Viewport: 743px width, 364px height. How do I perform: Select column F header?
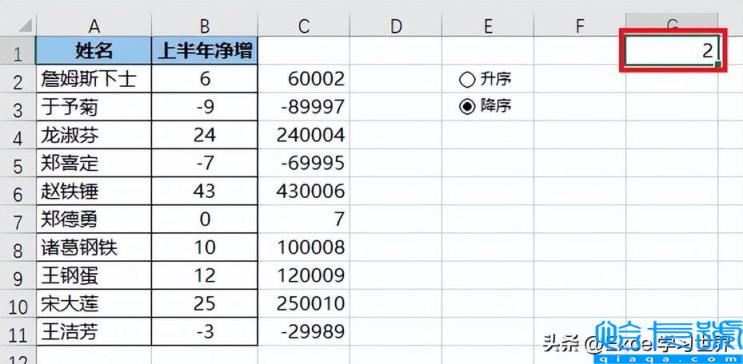580,27
